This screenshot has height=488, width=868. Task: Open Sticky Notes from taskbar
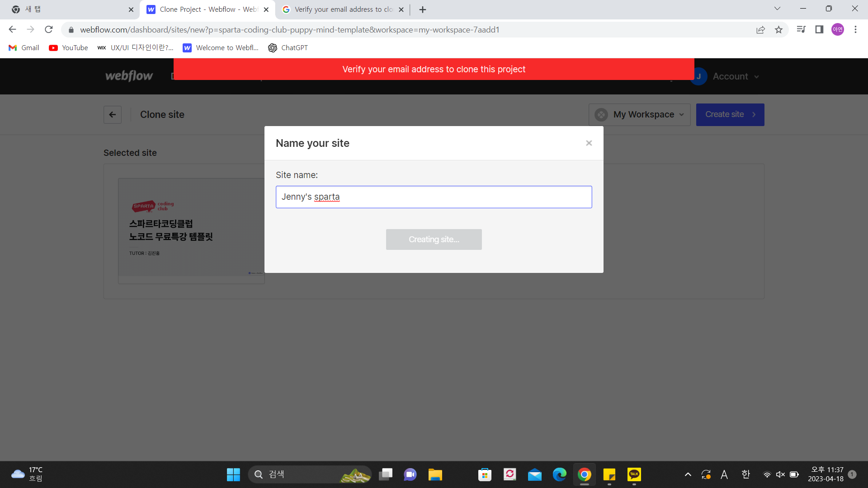point(609,474)
